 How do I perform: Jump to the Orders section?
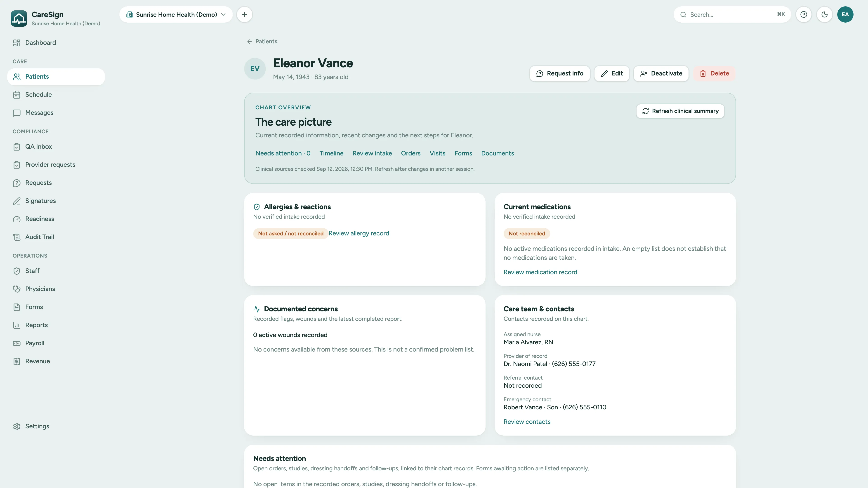[410, 153]
